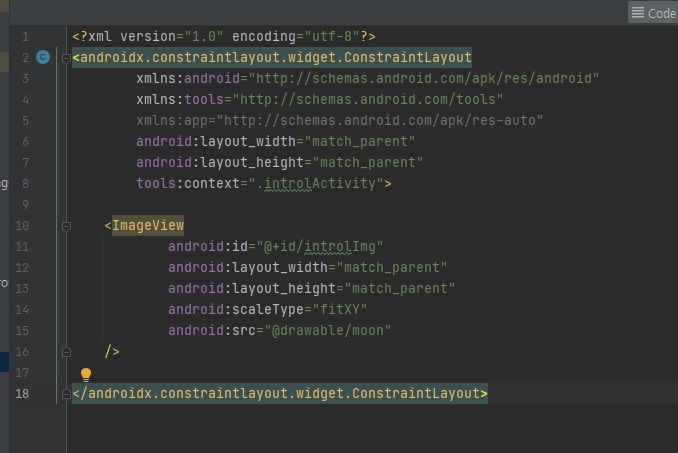The width and height of the screenshot is (678, 453).
Task: Click tools:context .introlActivity value
Action: (x=316, y=183)
